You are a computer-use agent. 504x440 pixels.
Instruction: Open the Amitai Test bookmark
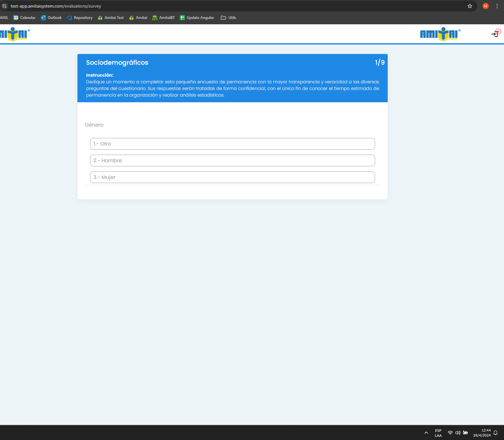111,18
